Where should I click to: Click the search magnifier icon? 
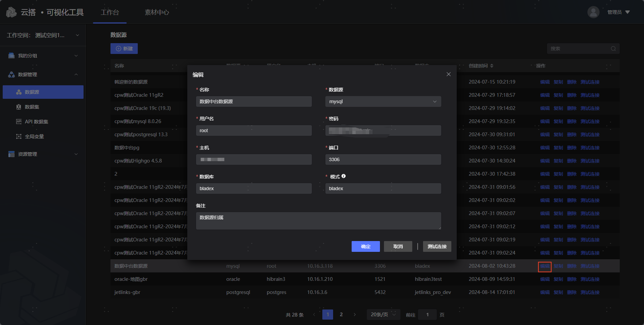613,49
